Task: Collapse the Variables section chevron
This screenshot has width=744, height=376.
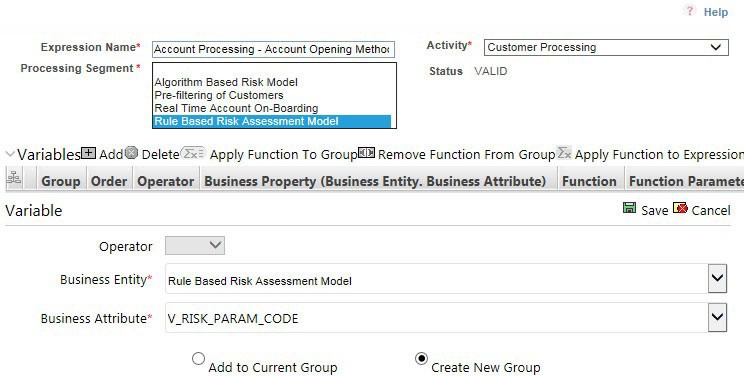Action: [x=10, y=154]
